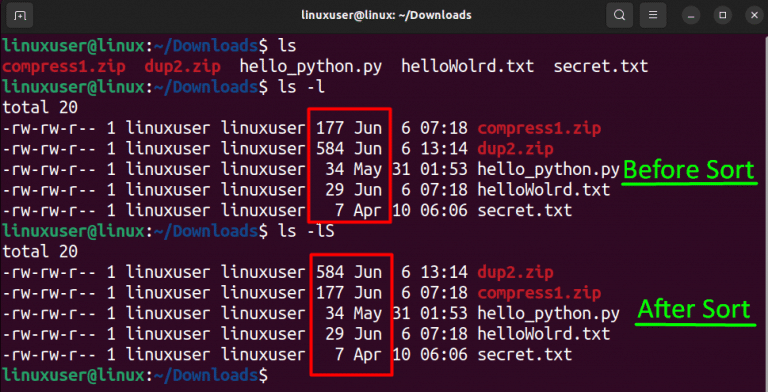Click secret.txt in the first ls output
The height and width of the screenshot is (392, 768).
pos(600,66)
